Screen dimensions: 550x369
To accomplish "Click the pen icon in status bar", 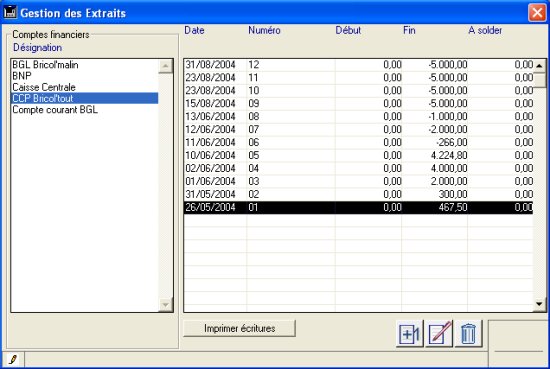I will pos(13,359).
